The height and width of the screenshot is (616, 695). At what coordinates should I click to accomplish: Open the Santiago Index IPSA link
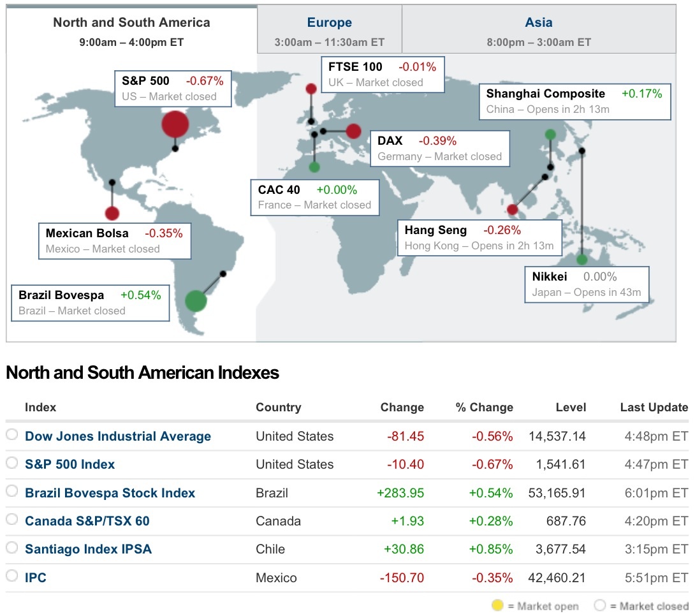[88, 549]
